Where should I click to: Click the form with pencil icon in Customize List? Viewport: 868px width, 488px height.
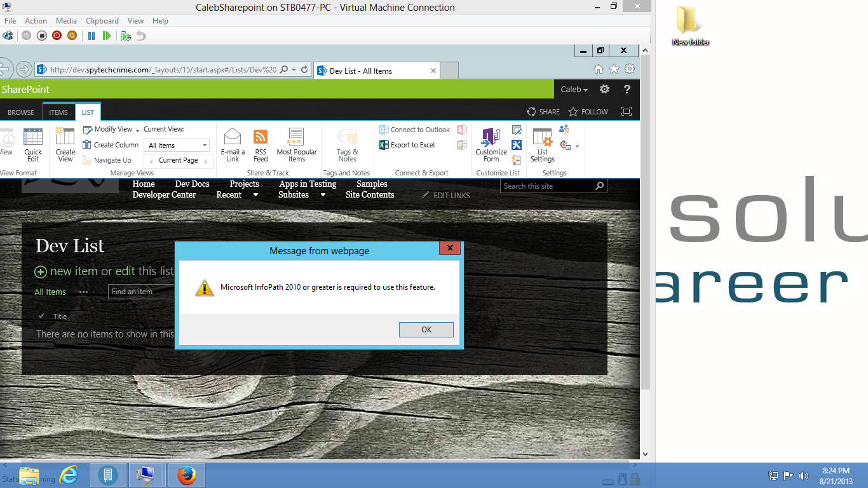point(517,130)
